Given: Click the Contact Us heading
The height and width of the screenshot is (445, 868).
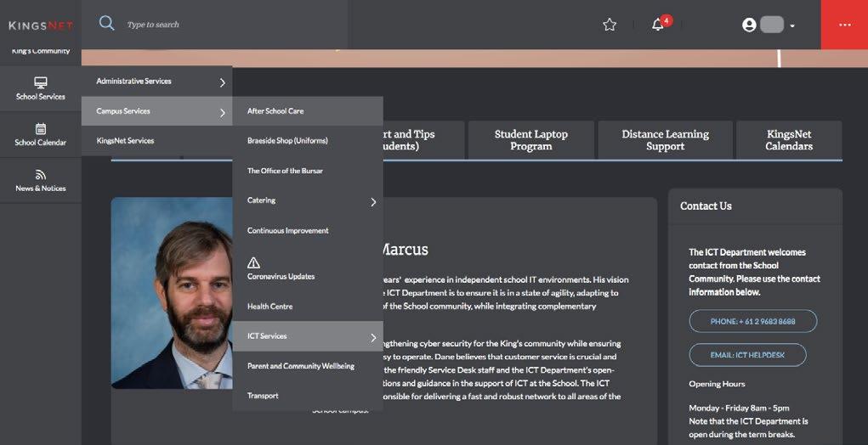Looking at the screenshot, I should point(706,206).
